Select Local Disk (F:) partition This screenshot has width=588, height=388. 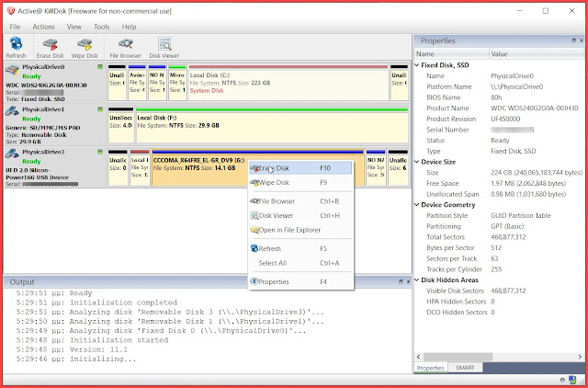tap(272, 125)
